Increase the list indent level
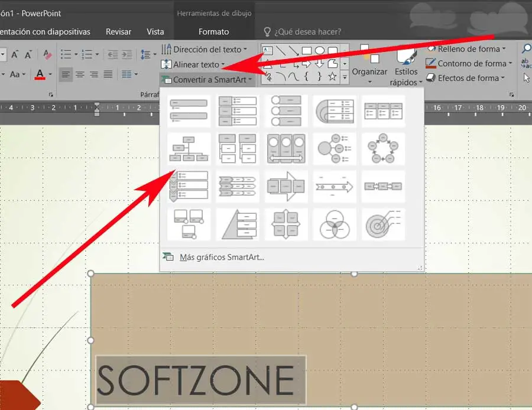 pos(126,54)
